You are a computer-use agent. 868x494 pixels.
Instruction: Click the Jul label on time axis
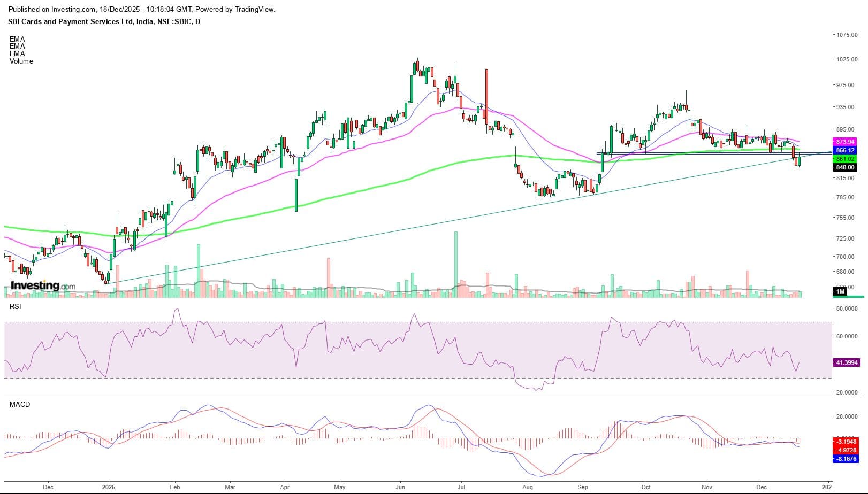click(x=461, y=487)
